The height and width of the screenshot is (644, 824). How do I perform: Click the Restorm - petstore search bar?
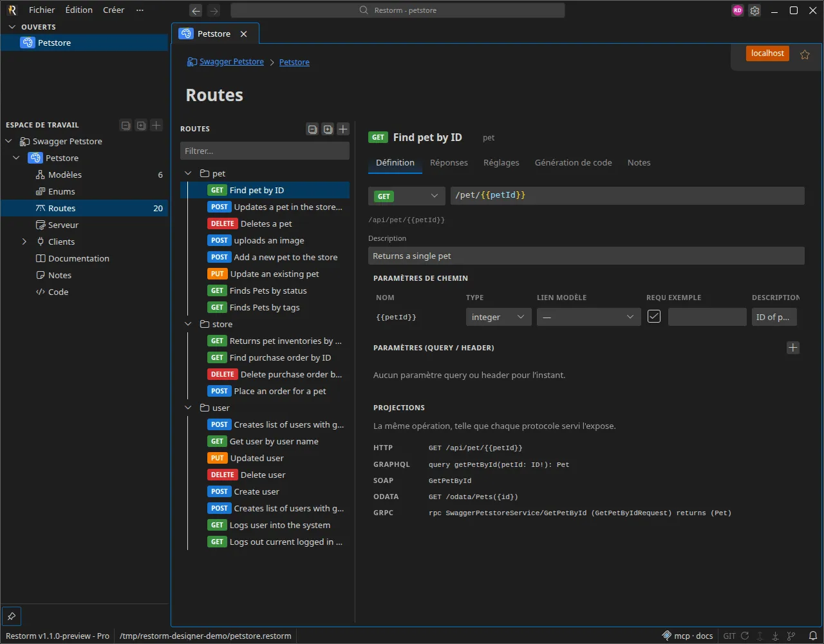click(398, 10)
